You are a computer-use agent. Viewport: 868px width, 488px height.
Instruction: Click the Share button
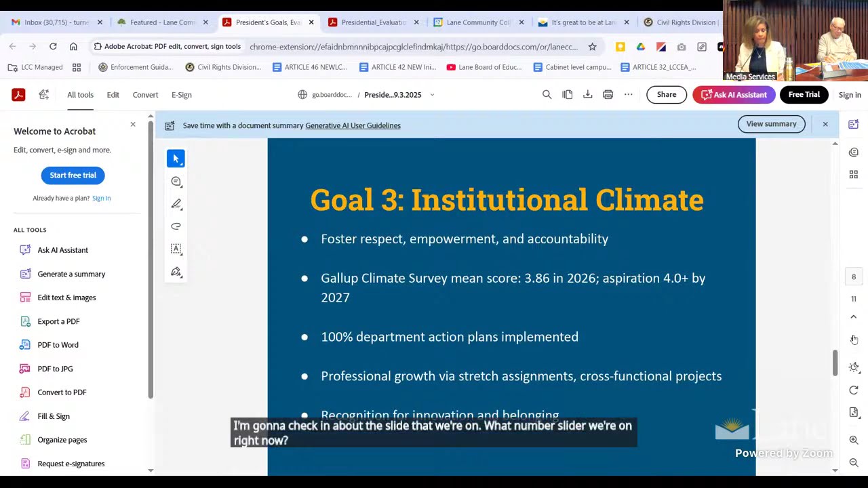click(667, 95)
